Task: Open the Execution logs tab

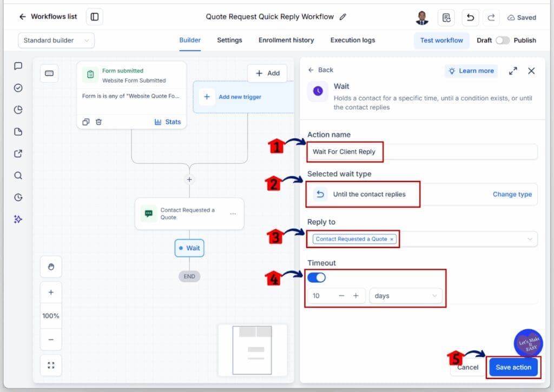Action: click(x=353, y=40)
